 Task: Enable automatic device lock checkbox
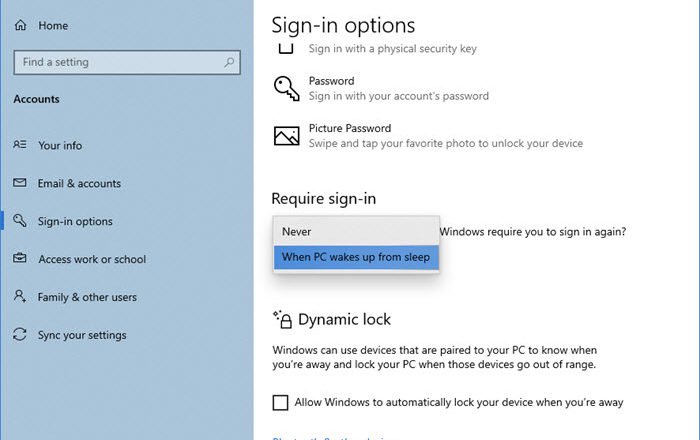click(281, 402)
